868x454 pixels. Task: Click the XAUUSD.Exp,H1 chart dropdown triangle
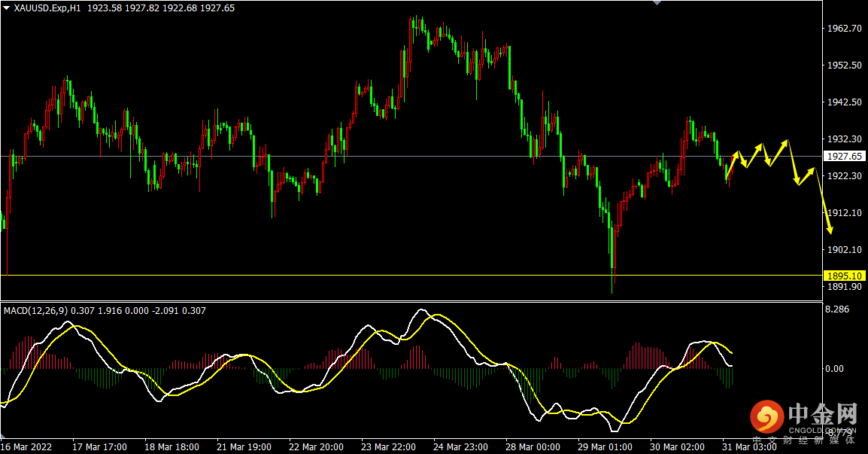click(7, 8)
